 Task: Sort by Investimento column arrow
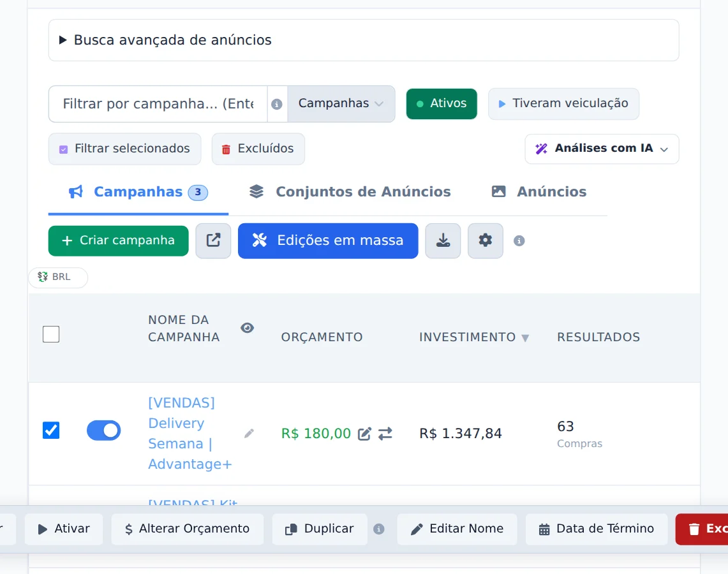click(525, 338)
